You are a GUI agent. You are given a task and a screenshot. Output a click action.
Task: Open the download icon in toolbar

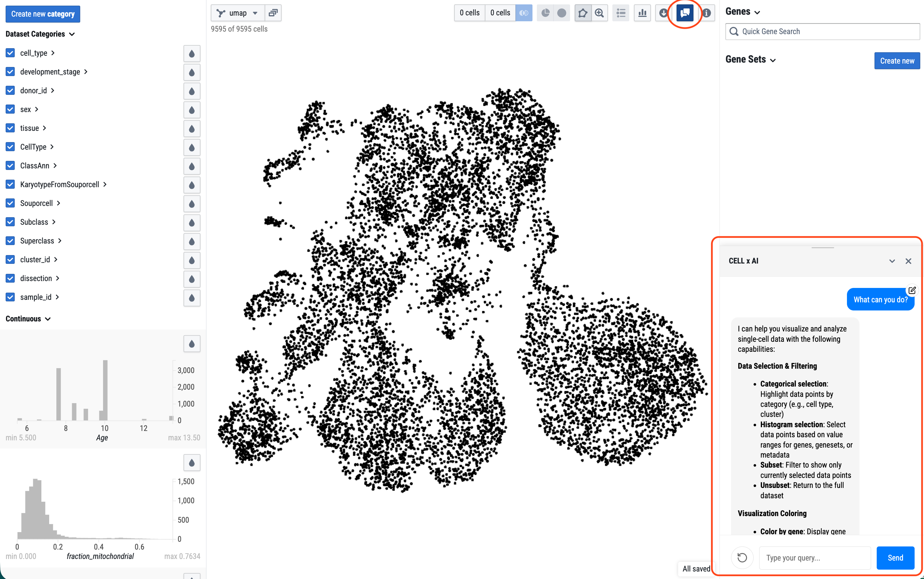pyautogui.click(x=663, y=13)
